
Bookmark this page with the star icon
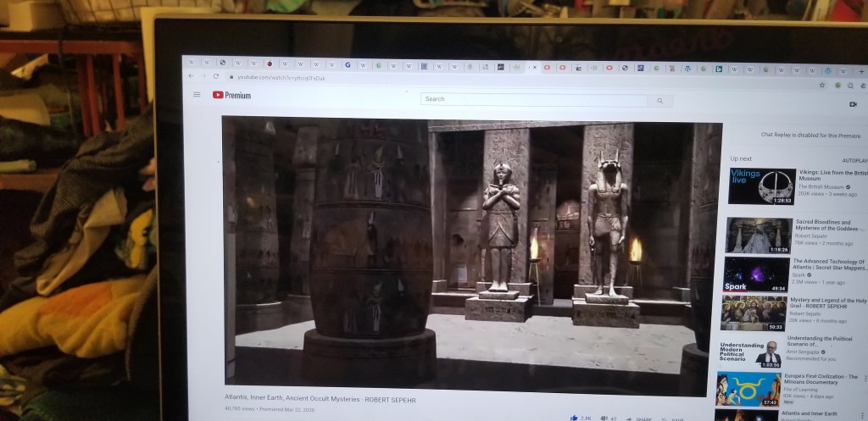pyautogui.click(x=821, y=85)
